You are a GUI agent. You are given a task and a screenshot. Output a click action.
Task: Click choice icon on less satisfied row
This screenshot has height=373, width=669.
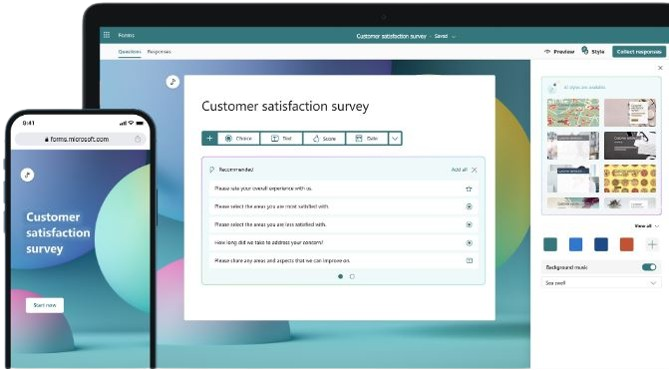tap(469, 224)
